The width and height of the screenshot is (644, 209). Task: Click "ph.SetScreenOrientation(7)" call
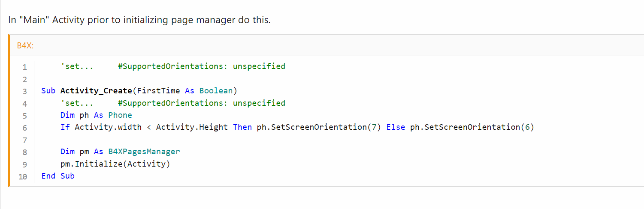pyautogui.click(x=319, y=127)
